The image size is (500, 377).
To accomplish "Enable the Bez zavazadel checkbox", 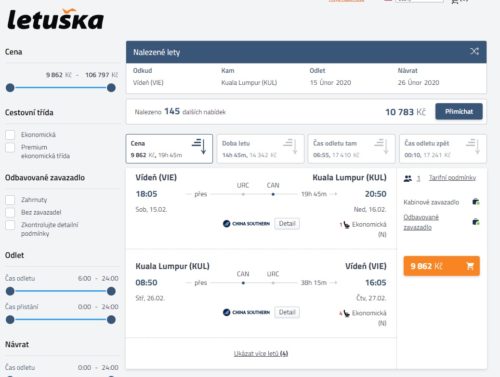I will 10,212.
